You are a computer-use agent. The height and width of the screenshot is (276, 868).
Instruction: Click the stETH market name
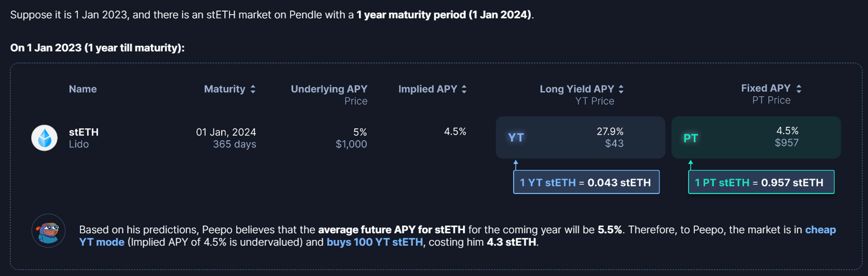point(84,132)
